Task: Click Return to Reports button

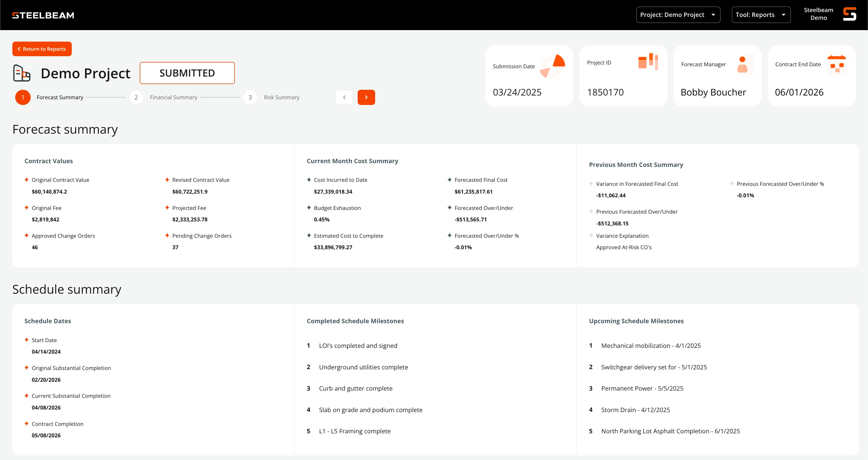Action: [x=42, y=49]
